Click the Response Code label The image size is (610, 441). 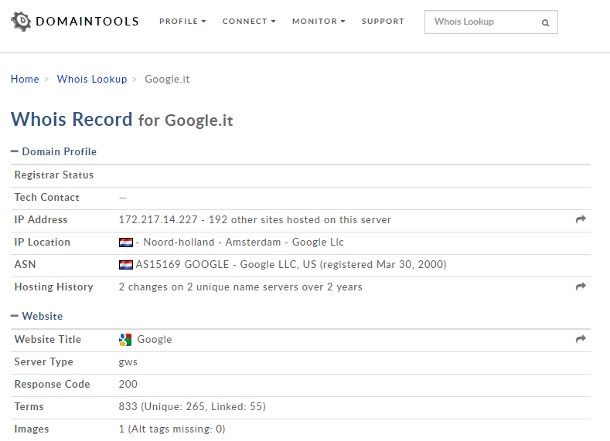(x=52, y=384)
